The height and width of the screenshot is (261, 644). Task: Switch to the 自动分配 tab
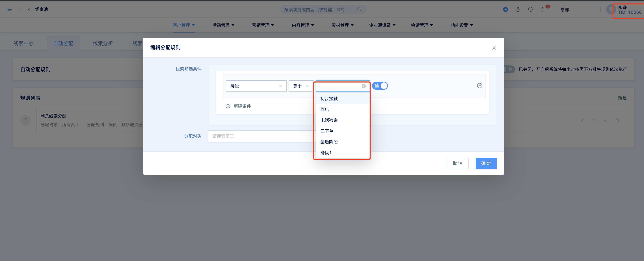tap(63, 44)
